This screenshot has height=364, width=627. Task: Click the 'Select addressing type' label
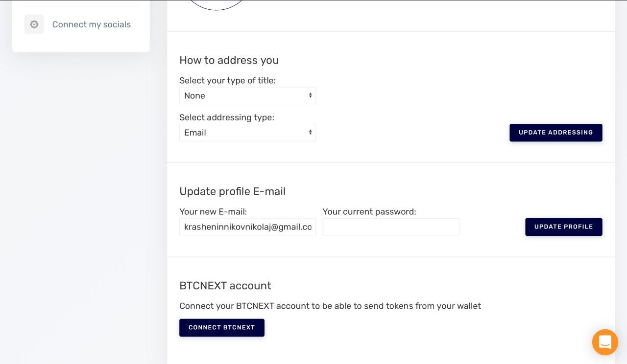(227, 117)
